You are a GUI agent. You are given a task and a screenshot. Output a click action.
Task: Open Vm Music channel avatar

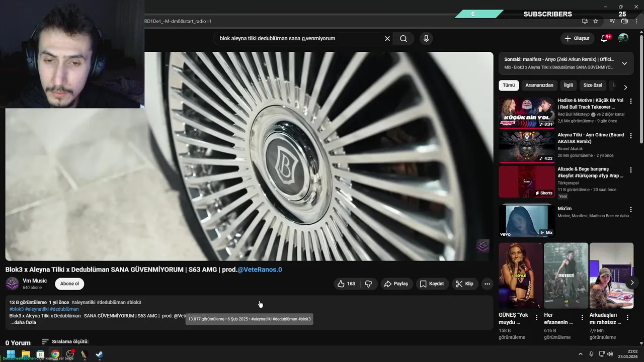(12, 284)
